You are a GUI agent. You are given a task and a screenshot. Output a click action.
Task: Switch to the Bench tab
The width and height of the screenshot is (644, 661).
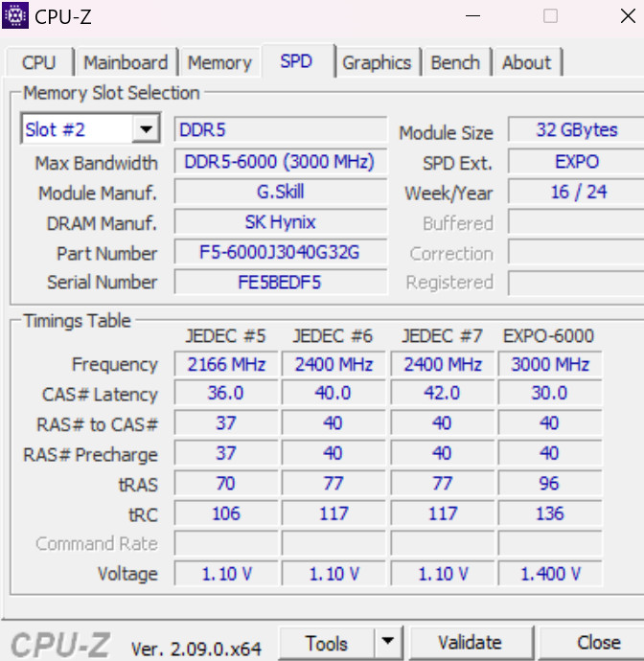coord(455,63)
